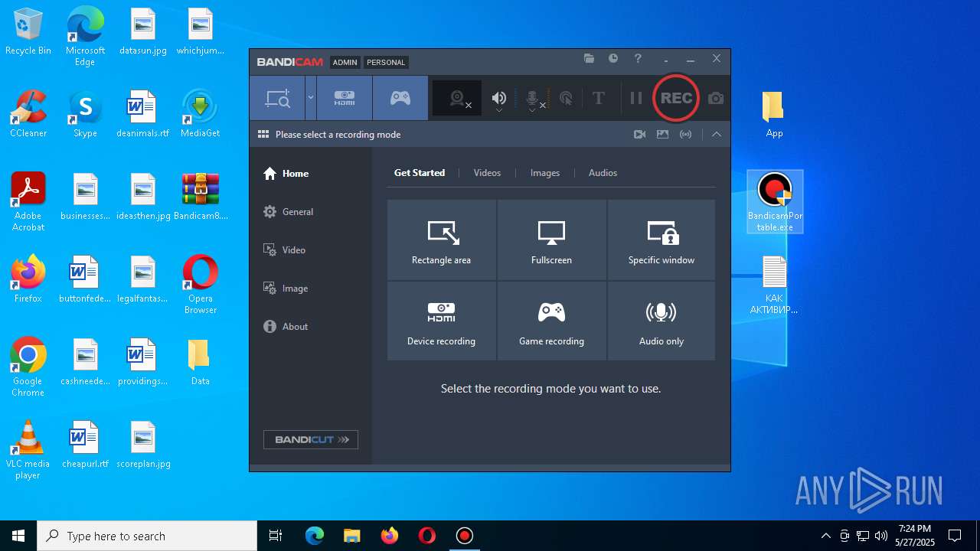Screen dimensions: 980x551
Task: Open Image settings in sidebar
Action: [x=286, y=289]
